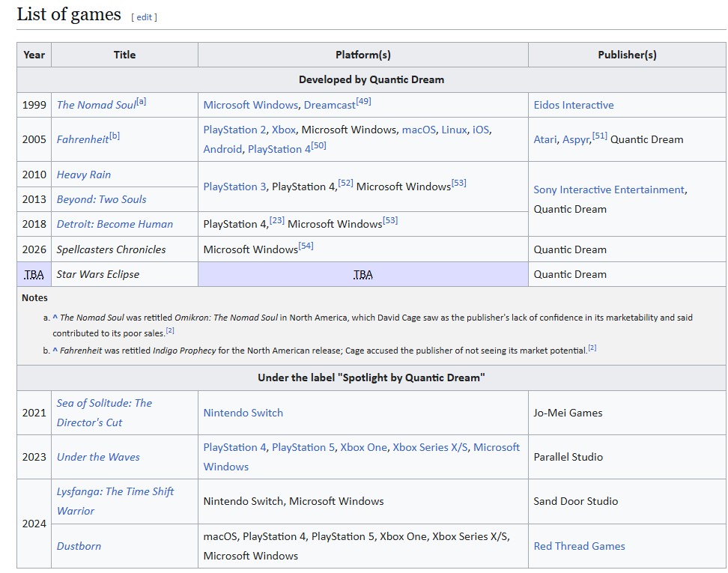Open PlayStation 4 link in Fahrenheit row
This screenshot has height=573, width=728.
click(x=279, y=149)
